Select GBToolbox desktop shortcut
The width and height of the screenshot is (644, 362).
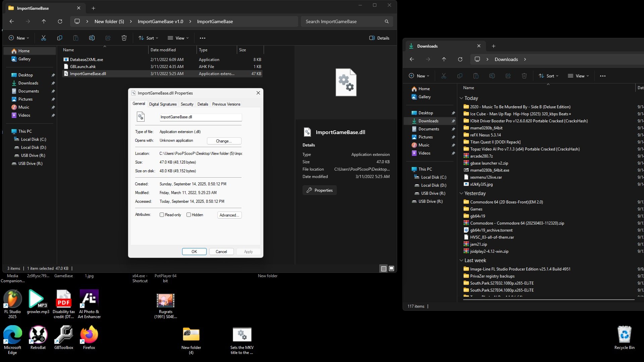click(x=64, y=338)
